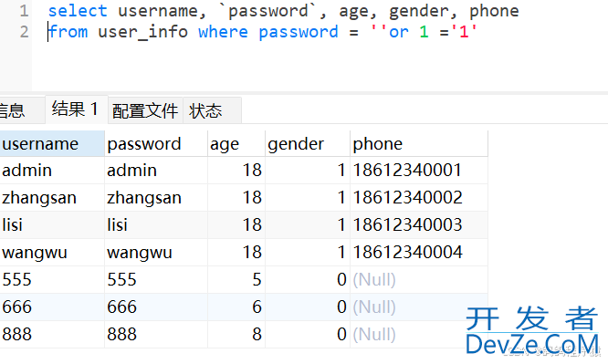Click gender cell 1 in the zhangsan row
The height and width of the screenshot is (364, 608).
point(308,198)
